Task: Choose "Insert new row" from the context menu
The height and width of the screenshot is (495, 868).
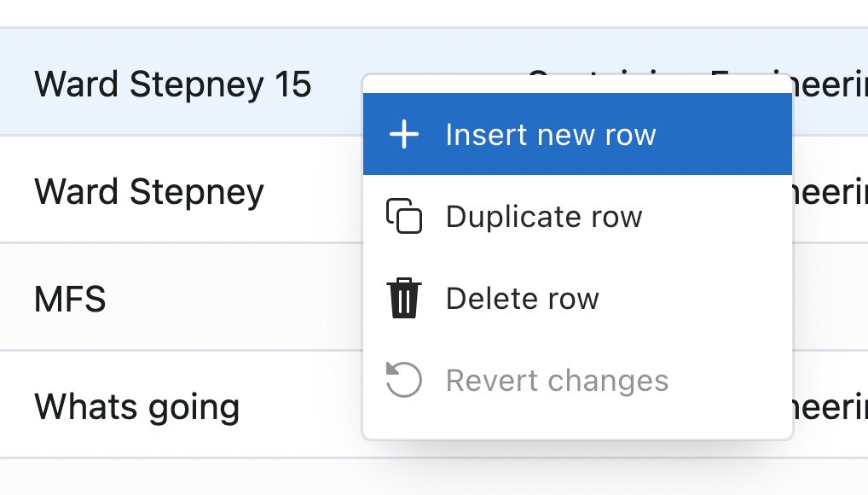Action: [550, 135]
